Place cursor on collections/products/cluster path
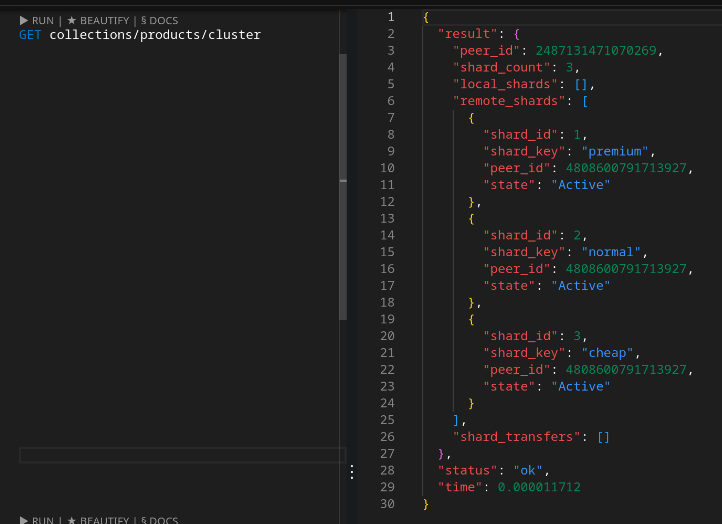The width and height of the screenshot is (722, 524). tap(154, 35)
